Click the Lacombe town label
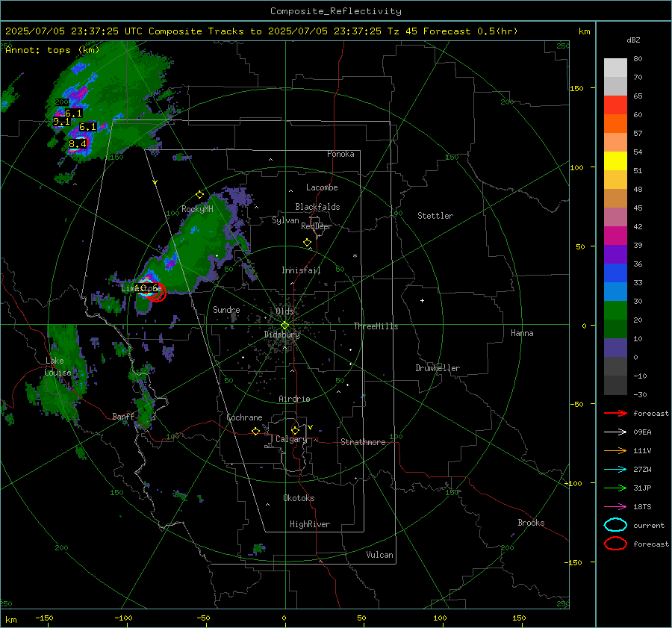 tap(322, 187)
